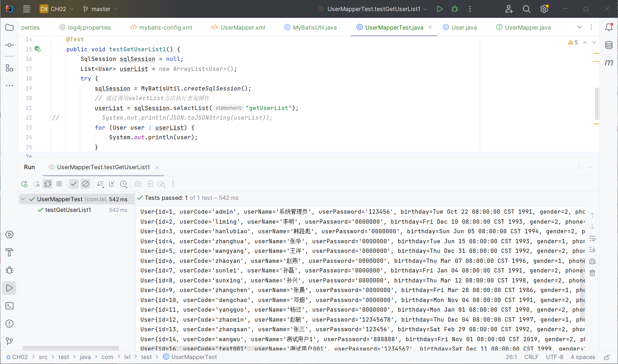The height and width of the screenshot is (364, 618).
Task: Open run configuration dropdown UserMapperTest.testGetUserList1
Action: click(372, 9)
